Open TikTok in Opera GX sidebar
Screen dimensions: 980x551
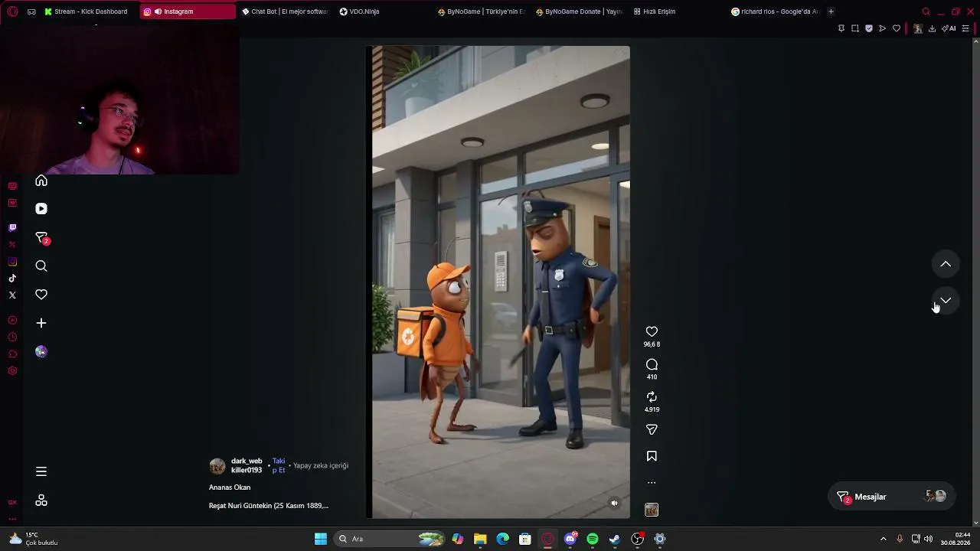point(12,279)
